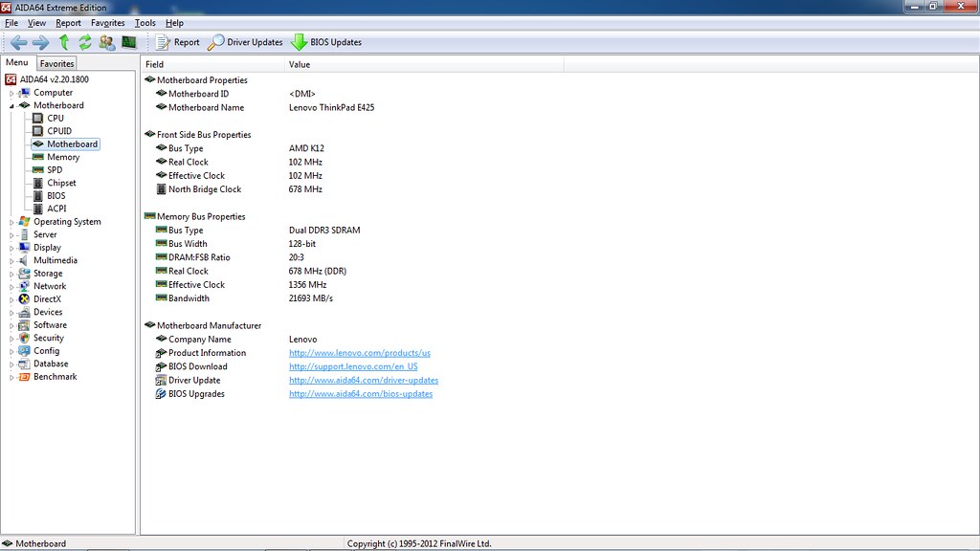Expand the Network tree node

click(11, 287)
